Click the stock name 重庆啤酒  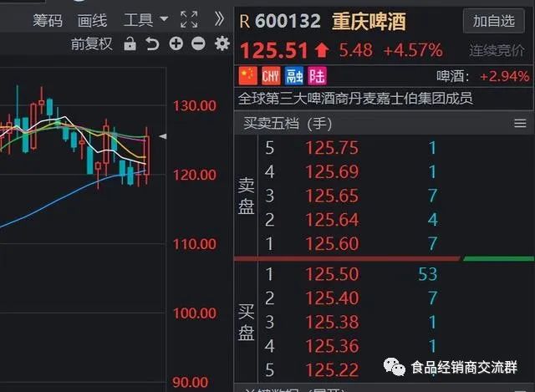369,21
